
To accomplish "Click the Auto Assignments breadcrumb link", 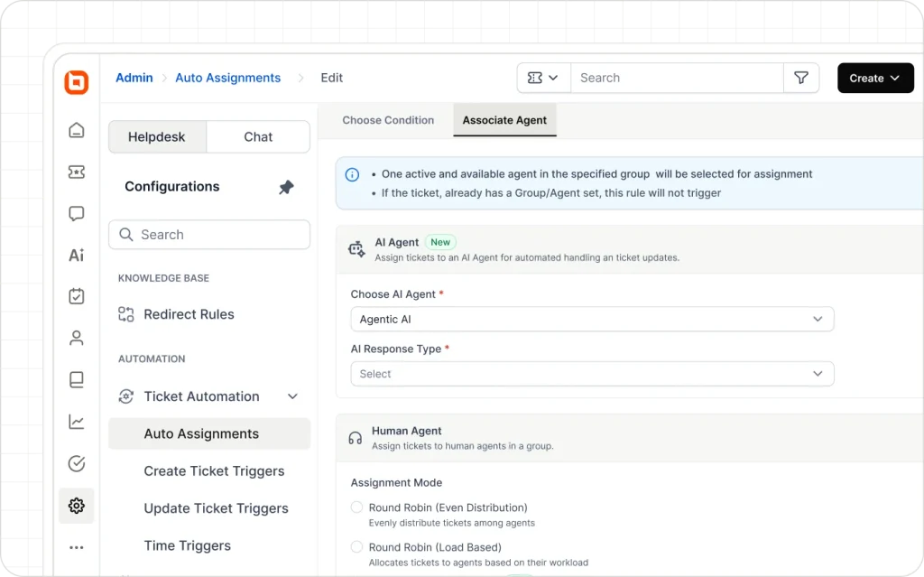I will coord(228,78).
